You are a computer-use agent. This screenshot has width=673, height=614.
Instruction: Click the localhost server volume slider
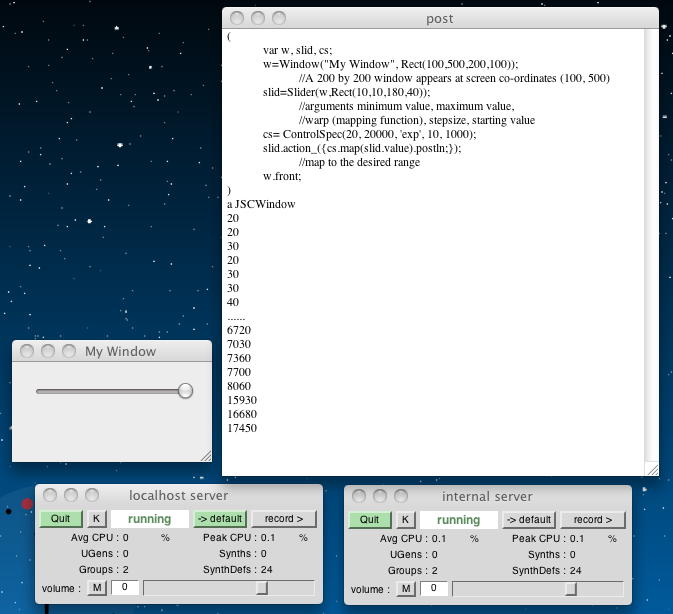(x=262, y=588)
